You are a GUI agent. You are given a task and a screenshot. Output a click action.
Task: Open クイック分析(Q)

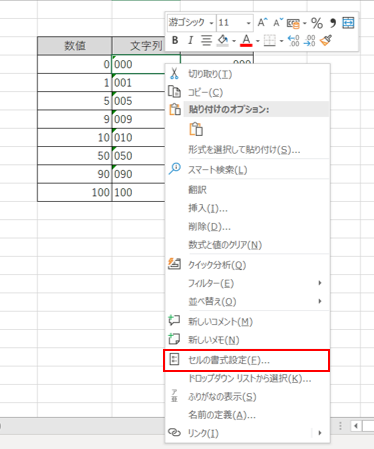click(247, 265)
